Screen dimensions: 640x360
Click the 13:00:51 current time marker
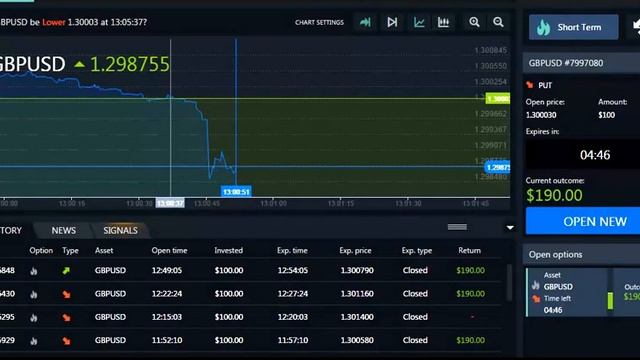[x=236, y=191]
